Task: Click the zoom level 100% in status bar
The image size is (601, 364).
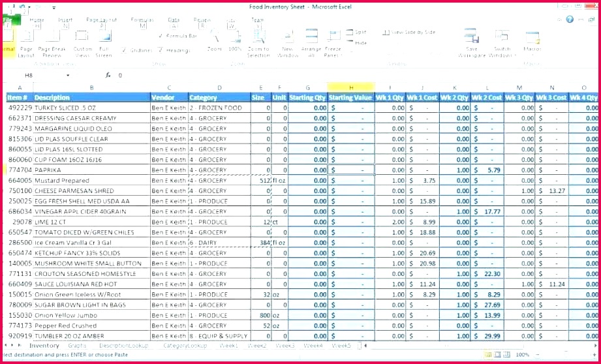Action: click(x=523, y=355)
